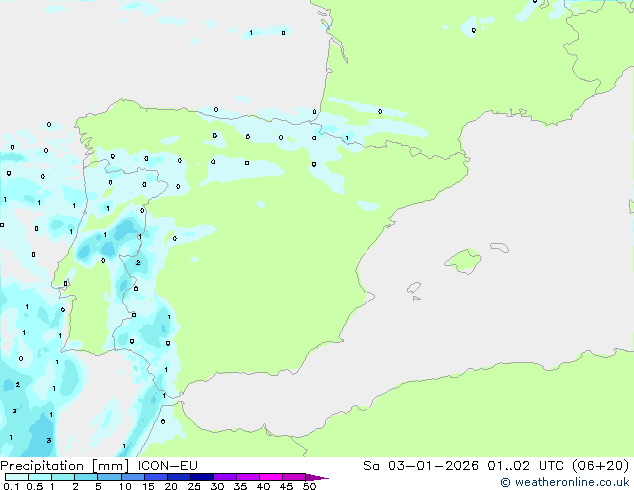Viewport: 634px width, 490px height.
Task: Choose the 40–45 mm bright magenta box
Action: [271, 477]
